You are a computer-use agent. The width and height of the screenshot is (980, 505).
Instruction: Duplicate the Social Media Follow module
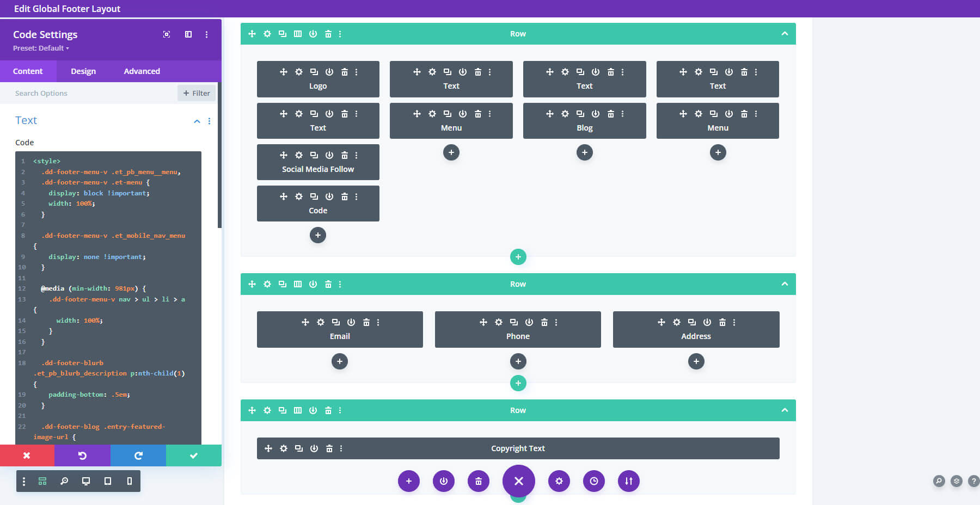[x=313, y=155]
